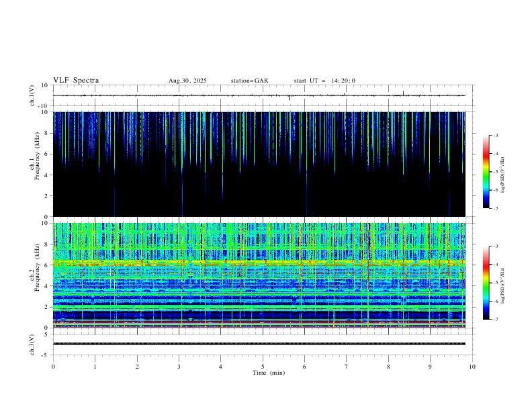Click inside the ch.2 colorful spectrogram panel
532x411 pixels.
(259, 275)
